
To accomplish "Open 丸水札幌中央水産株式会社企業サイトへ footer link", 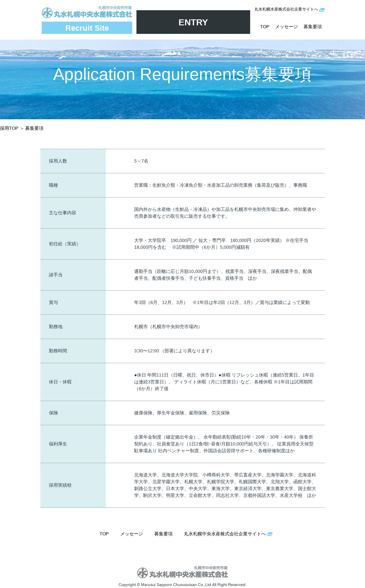I will [x=225, y=534].
